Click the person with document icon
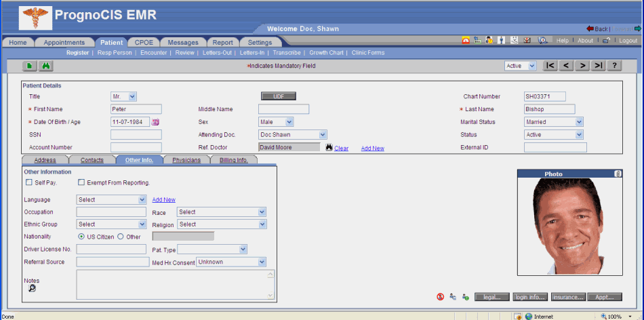Screen dimensions: 644x320 point(453,296)
